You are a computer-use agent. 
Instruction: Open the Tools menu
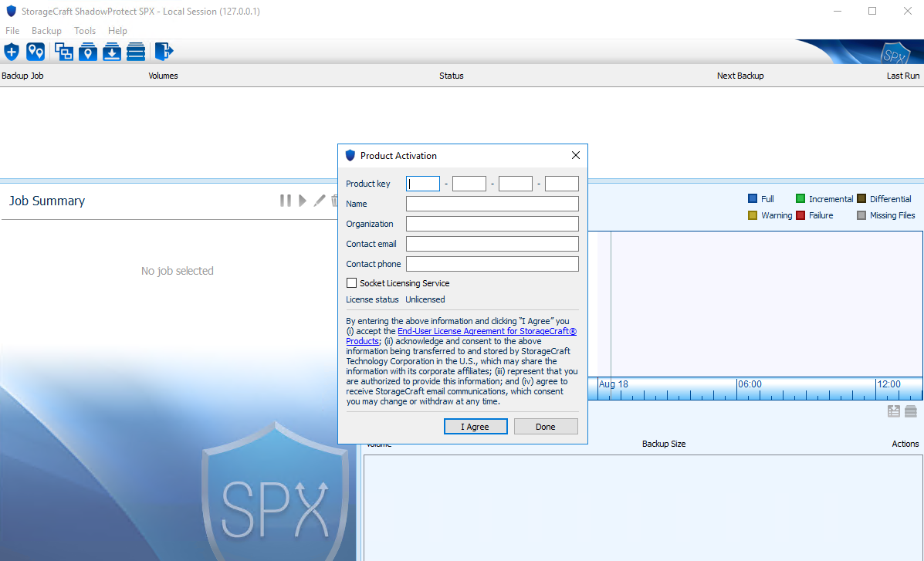(84, 31)
